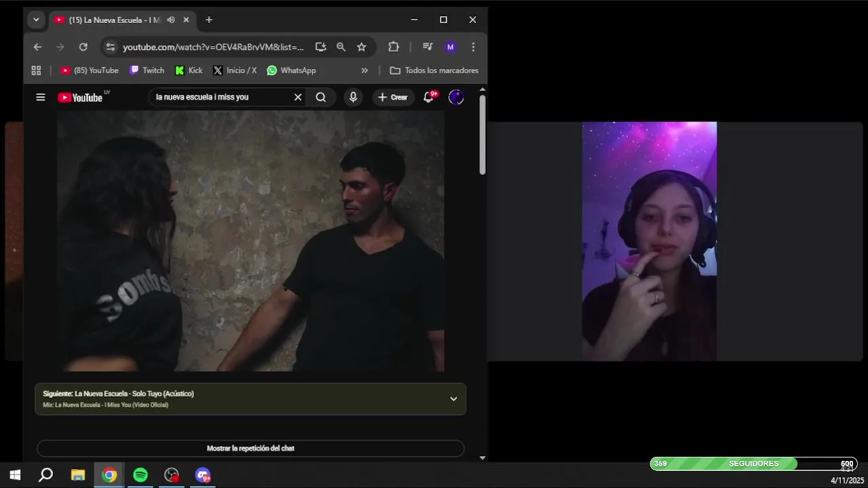Open the WhatsApp bookmark
This screenshot has height=488, width=868.
(x=292, y=70)
